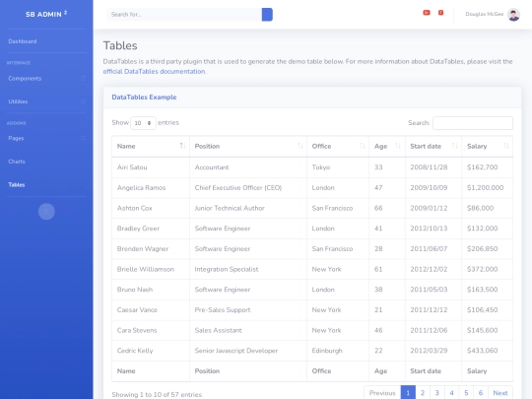532x399 pixels.
Task: Sort table by Age column arrows
Action: coord(398,146)
